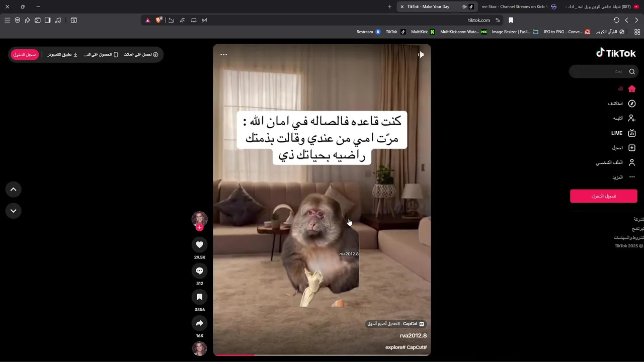Viewport: 644px width, 362px height.
Task: Click the tab audio icon on TikTok tab
Action: pyautogui.click(x=464, y=7)
